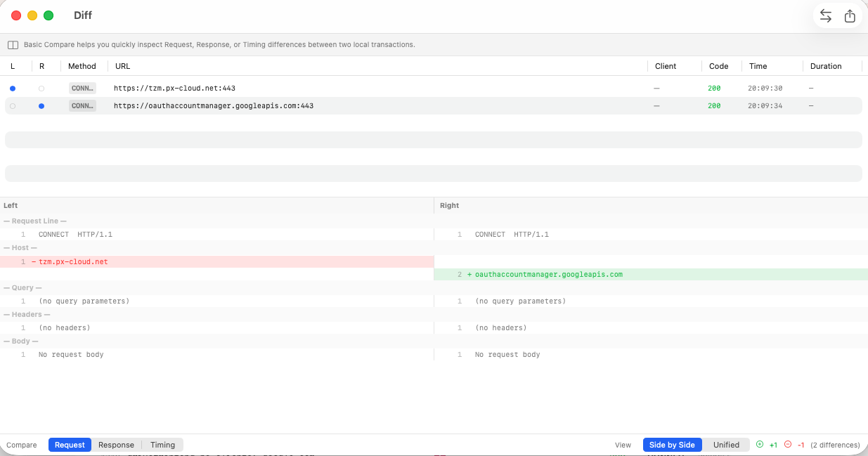This screenshot has height=456, width=868.
Task: Click the CONN badge for oauthaccountmanager row
Action: (82, 105)
